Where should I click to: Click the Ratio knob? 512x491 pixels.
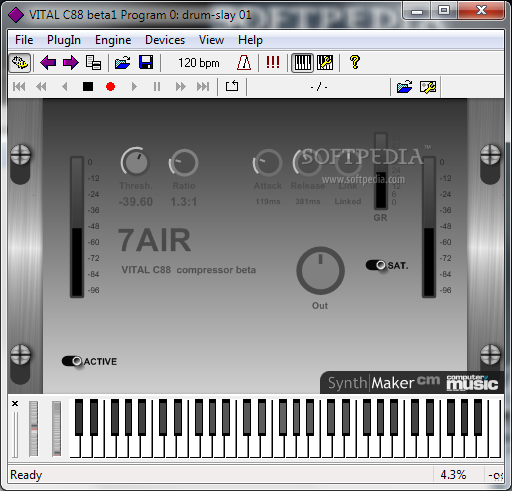coord(183,162)
